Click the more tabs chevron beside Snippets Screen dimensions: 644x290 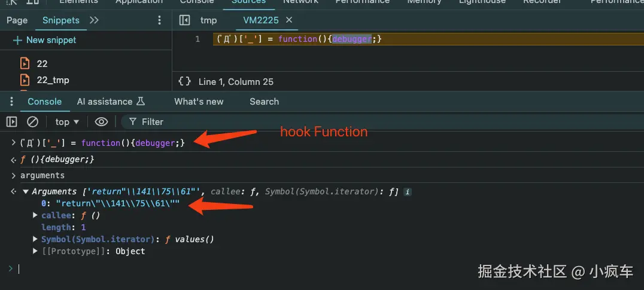point(94,20)
